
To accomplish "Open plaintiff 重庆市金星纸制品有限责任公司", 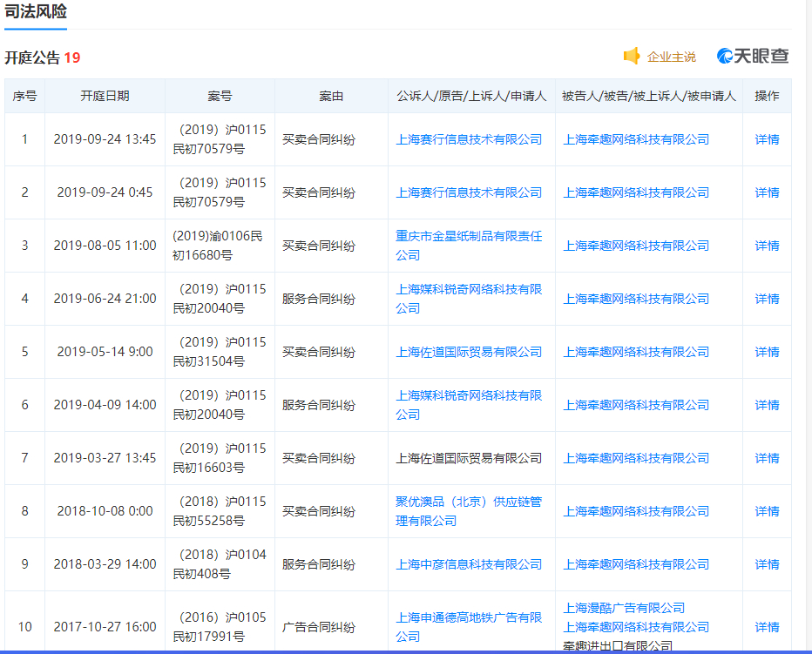I will pyautogui.click(x=469, y=246).
